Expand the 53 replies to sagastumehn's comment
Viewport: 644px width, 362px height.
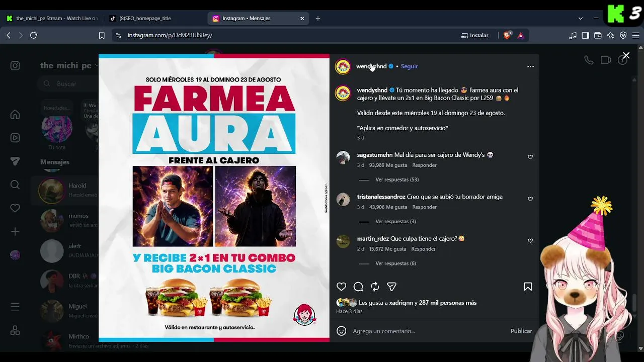click(397, 179)
